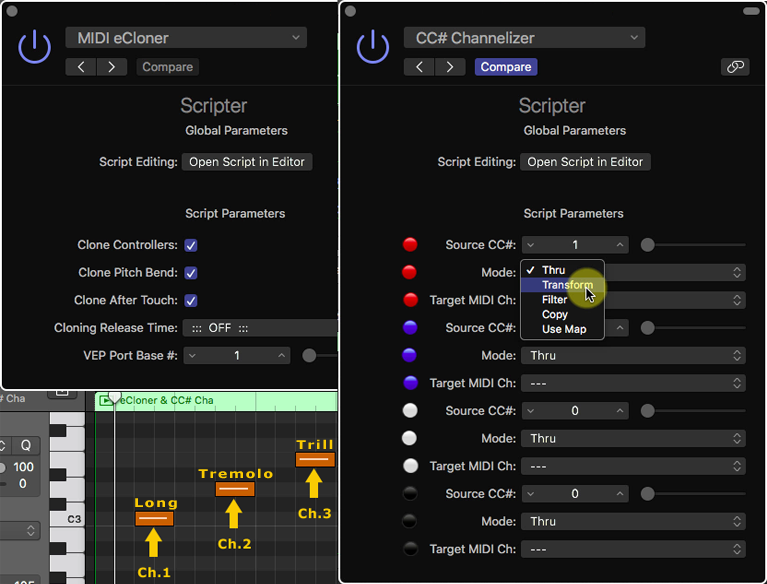Click highlighted Compare button in CC# Channelizer
Image resolution: width=767 pixels, height=584 pixels.
click(x=506, y=67)
